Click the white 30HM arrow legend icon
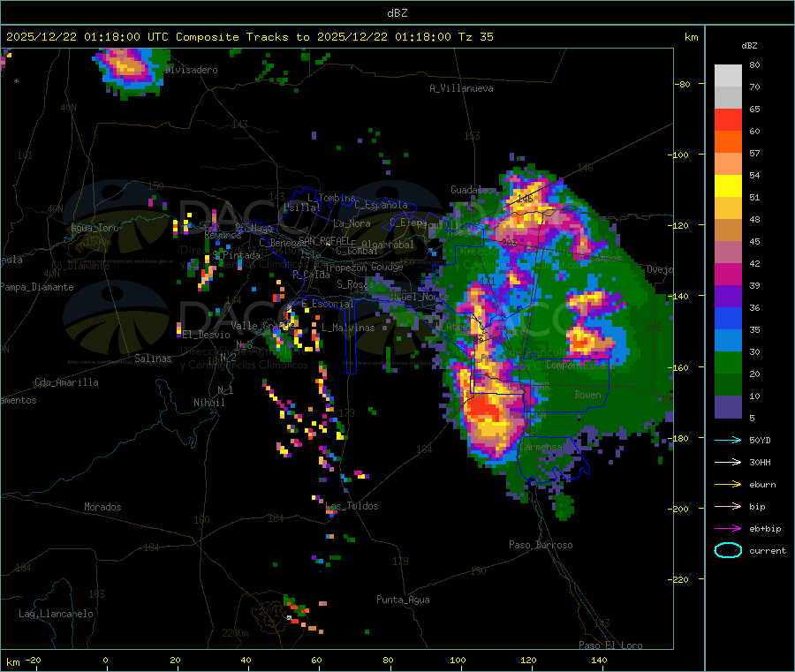 728,462
